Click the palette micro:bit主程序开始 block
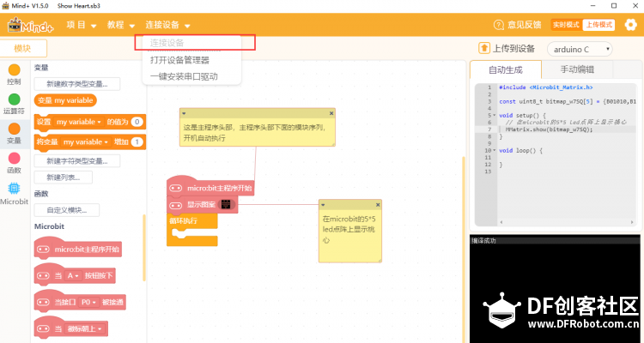Screen dimensions: 644x343 click(x=78, y=249)
